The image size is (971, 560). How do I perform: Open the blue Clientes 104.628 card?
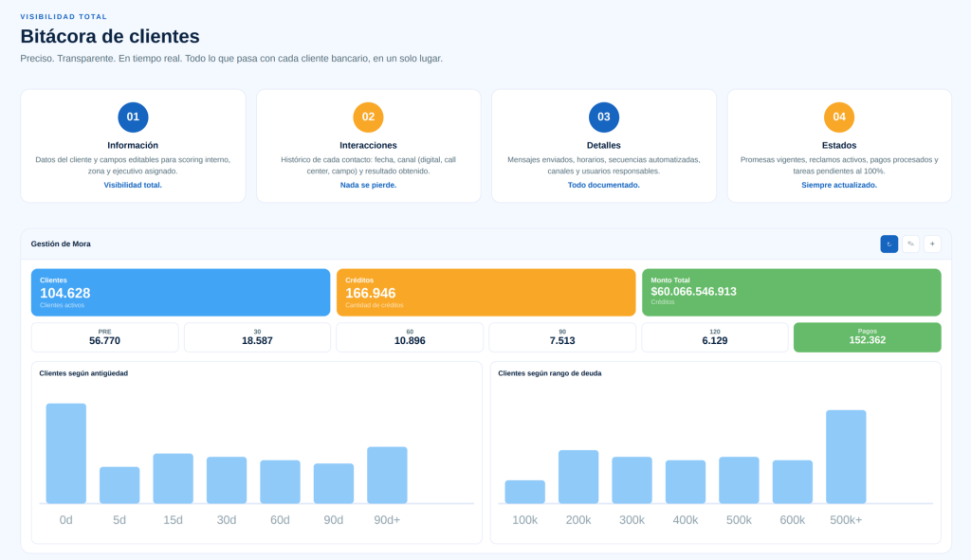point(180,292)
